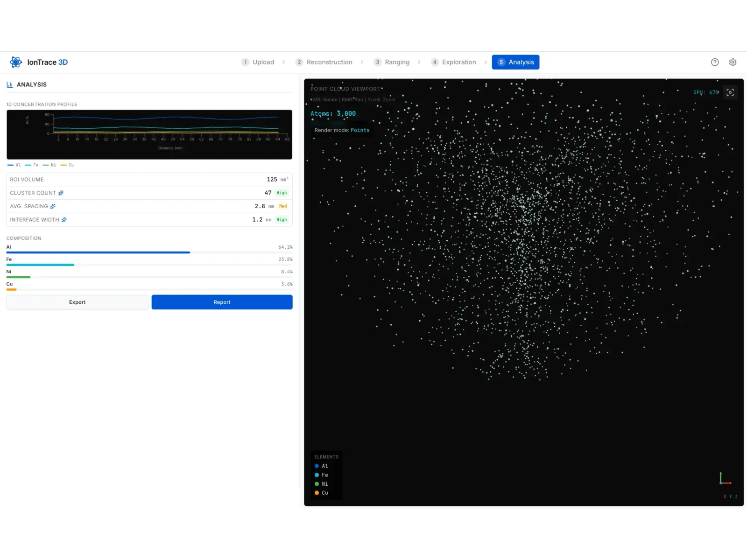Click the GPU: 67% indicator
Screen dimensions: 747x560
click(x=706, y=92)
